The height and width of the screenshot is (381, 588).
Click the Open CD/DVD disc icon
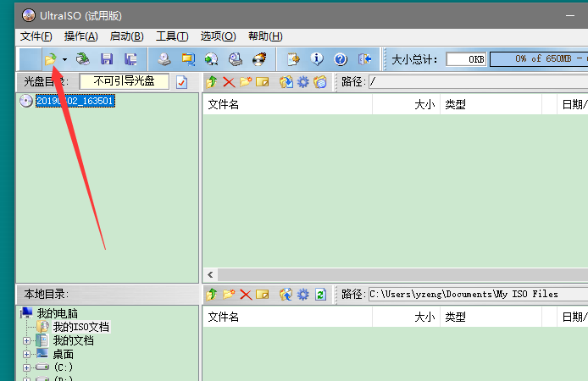point(83,59)
